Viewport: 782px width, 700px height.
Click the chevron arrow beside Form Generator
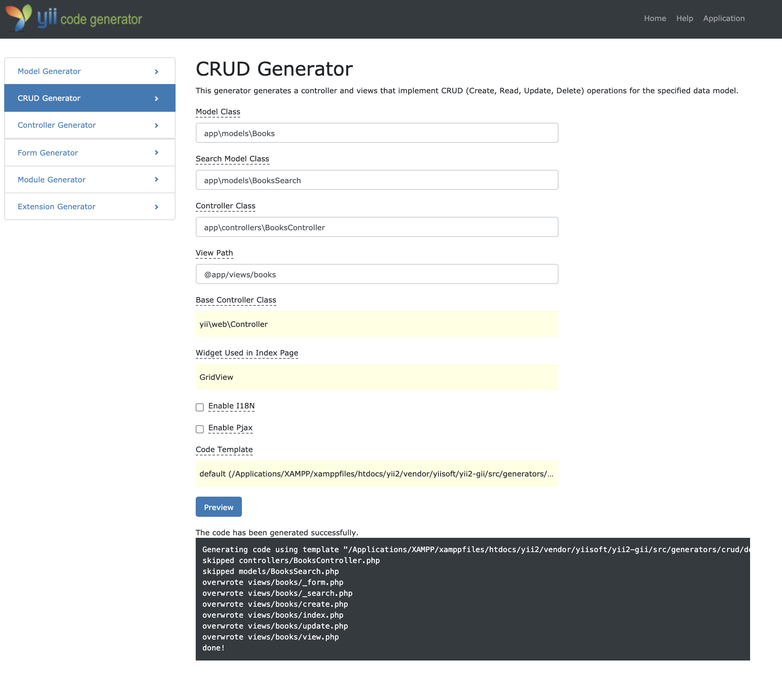[157, 153]
